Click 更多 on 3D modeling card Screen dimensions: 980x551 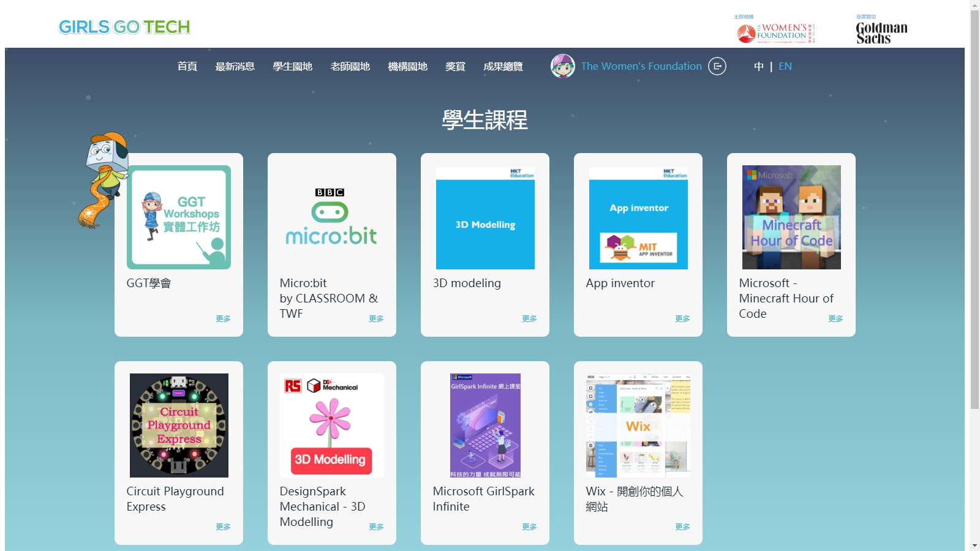529,318
